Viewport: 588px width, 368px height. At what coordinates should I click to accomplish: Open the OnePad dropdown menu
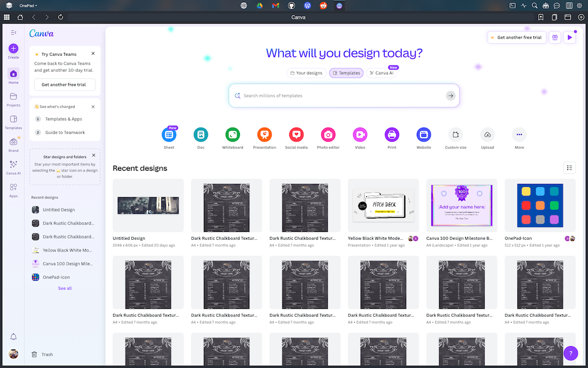(x=28, y=6)
